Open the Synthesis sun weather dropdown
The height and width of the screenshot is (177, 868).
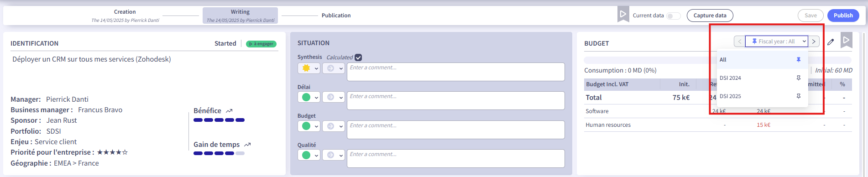[309, 68]
